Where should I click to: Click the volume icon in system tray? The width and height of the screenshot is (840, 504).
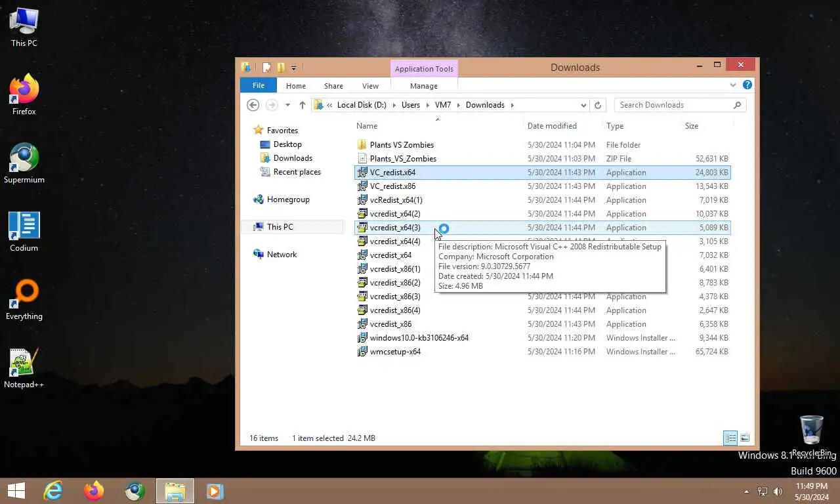pyautogui.click(x=778, y=491)
